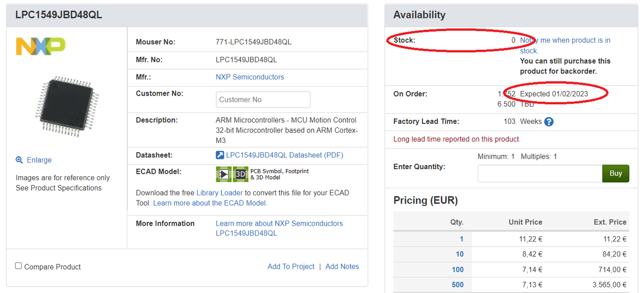The width and height of the screenshot is (644, 293).
Task: Open the NXP Semiconductors manufacturer link
Action: (250, 77)
